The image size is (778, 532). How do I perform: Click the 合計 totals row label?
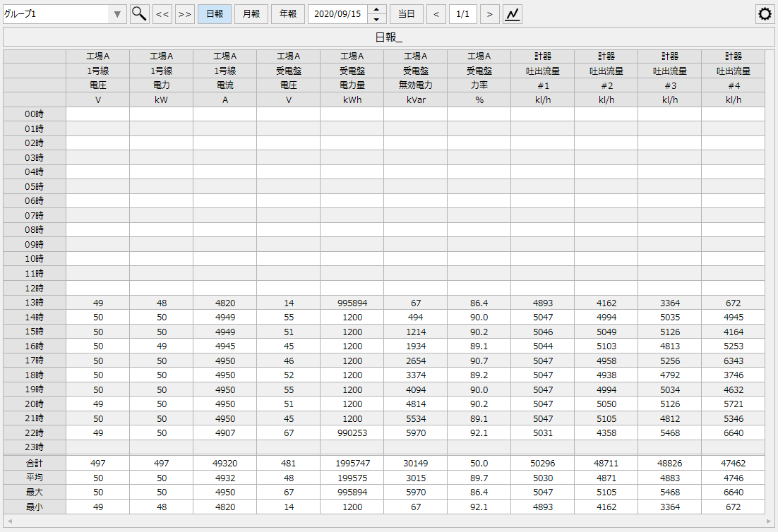coord(32,463)
